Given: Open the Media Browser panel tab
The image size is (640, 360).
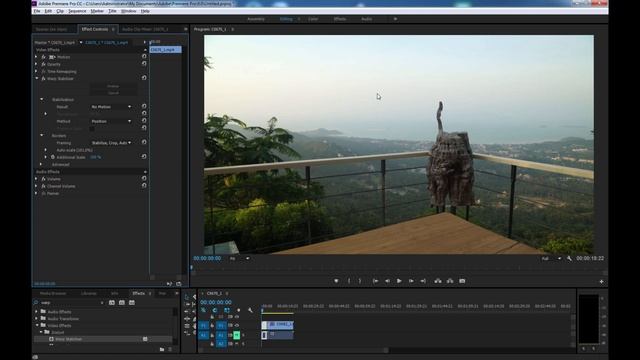Looking at the screenshot, I should pyautogui.click(x=53, y=293).
